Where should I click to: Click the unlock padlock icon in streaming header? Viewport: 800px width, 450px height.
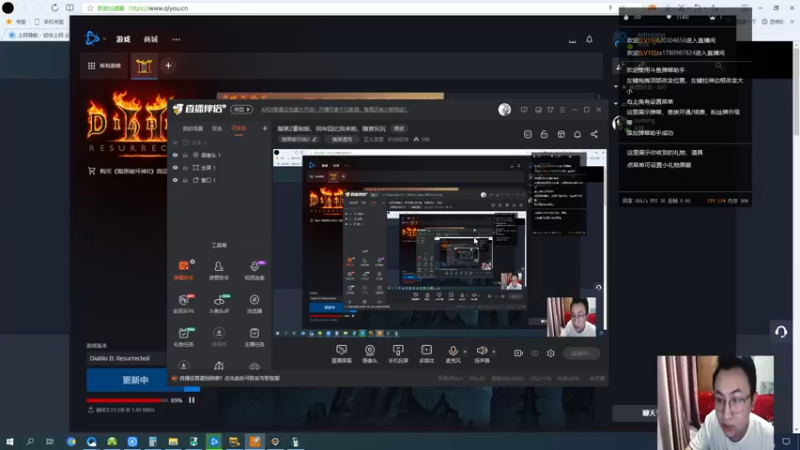click(x=544, y=134)
